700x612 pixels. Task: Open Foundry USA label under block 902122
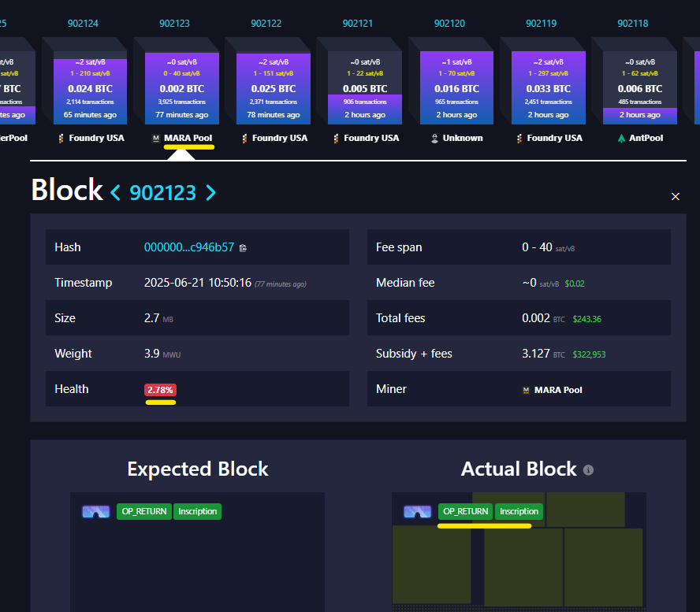pyautogui.click(x=280, y=139)
